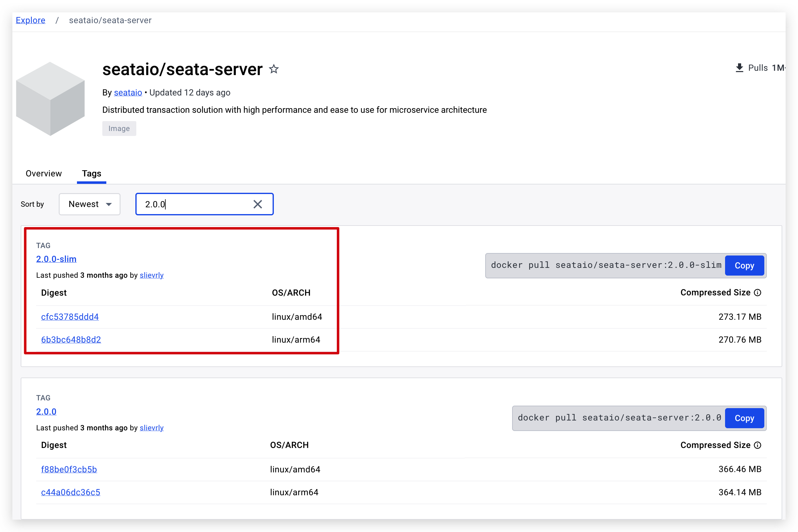The image size is (798, 532).
Task: Open Compressed Size info icon for 2.0.0 tag
Action: coord(757,445)
